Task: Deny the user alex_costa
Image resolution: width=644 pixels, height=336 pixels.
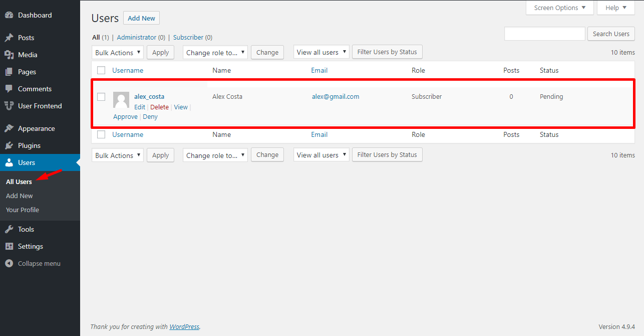Action: pos(150,116)
